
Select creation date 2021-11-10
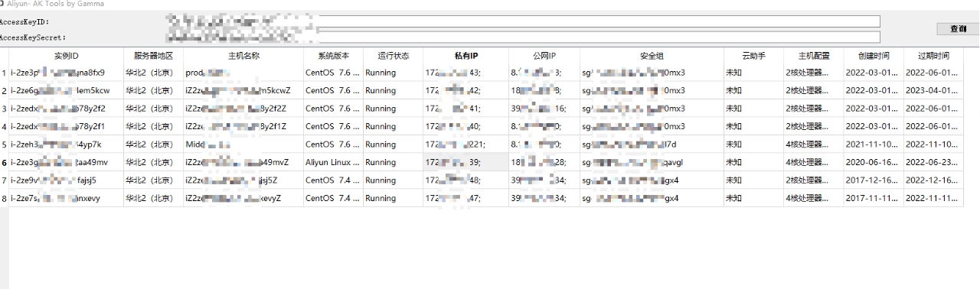[x=874, y=144]
